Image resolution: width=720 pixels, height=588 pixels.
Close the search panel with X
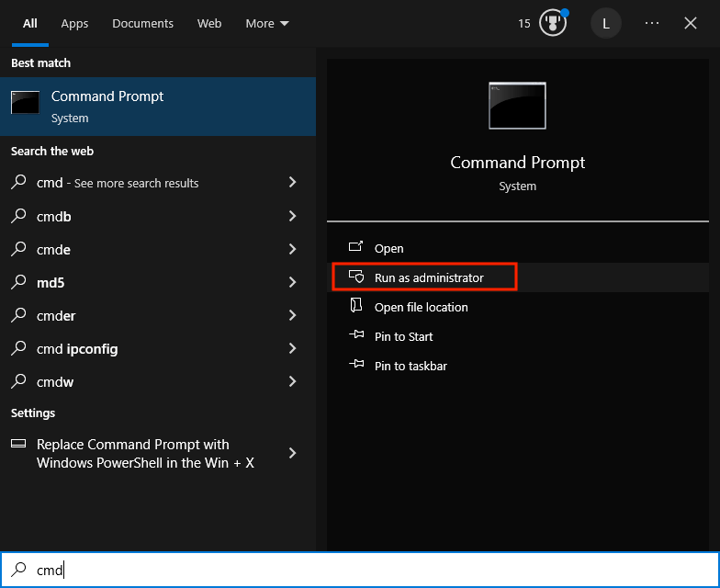pos(691,23)
